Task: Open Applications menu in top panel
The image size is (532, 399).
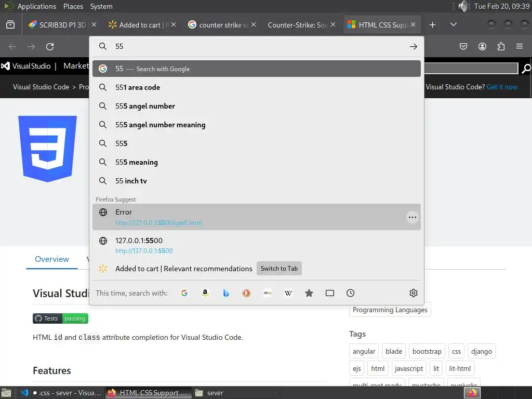Action: pos(37,6)
